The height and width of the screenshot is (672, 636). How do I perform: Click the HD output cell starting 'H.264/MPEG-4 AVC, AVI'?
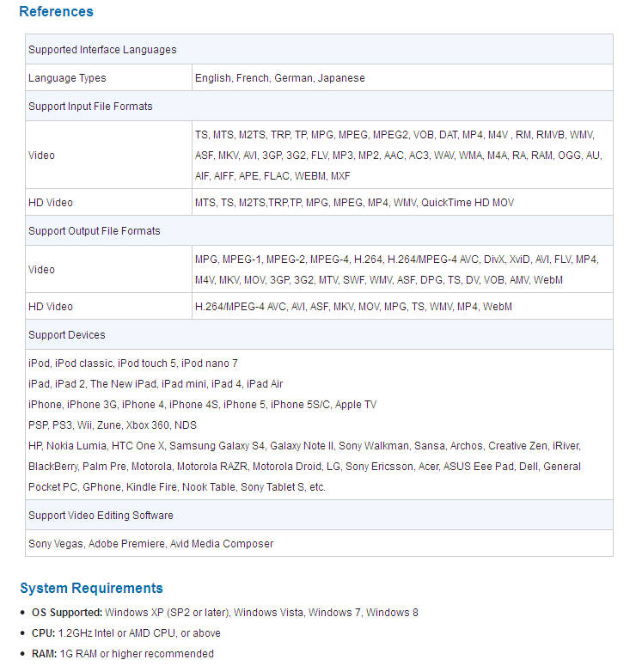pos(402,307)
